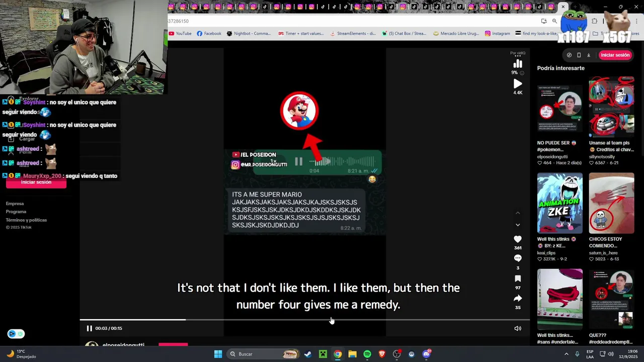Like the video with the heart icon
Screen dimensions: 644x362
point(518,239)
